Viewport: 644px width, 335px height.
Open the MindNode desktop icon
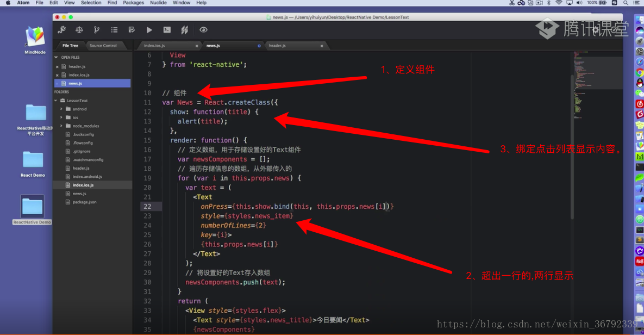(35, 40)
